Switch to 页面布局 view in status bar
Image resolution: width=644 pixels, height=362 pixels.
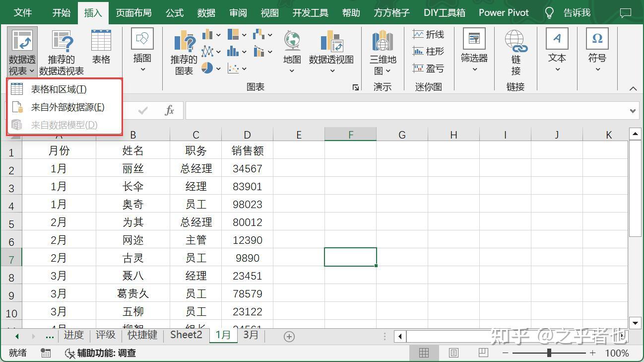coord(453,353)
